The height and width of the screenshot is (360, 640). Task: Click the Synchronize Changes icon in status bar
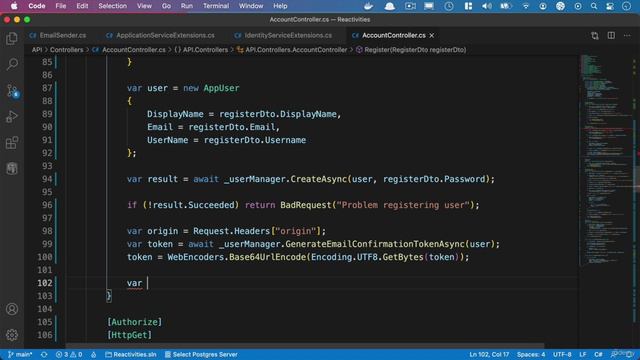point(44,354)
